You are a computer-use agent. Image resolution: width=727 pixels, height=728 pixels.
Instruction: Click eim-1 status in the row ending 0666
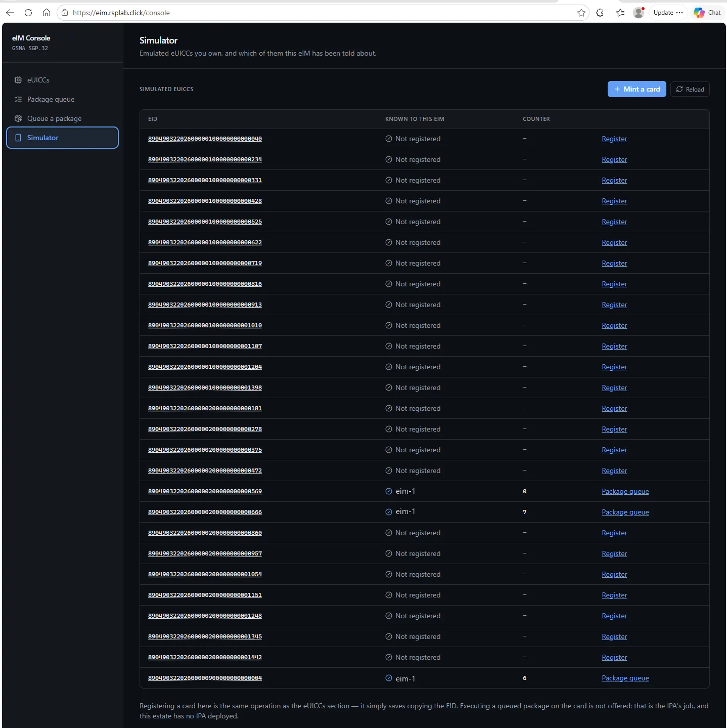(400, 512)
